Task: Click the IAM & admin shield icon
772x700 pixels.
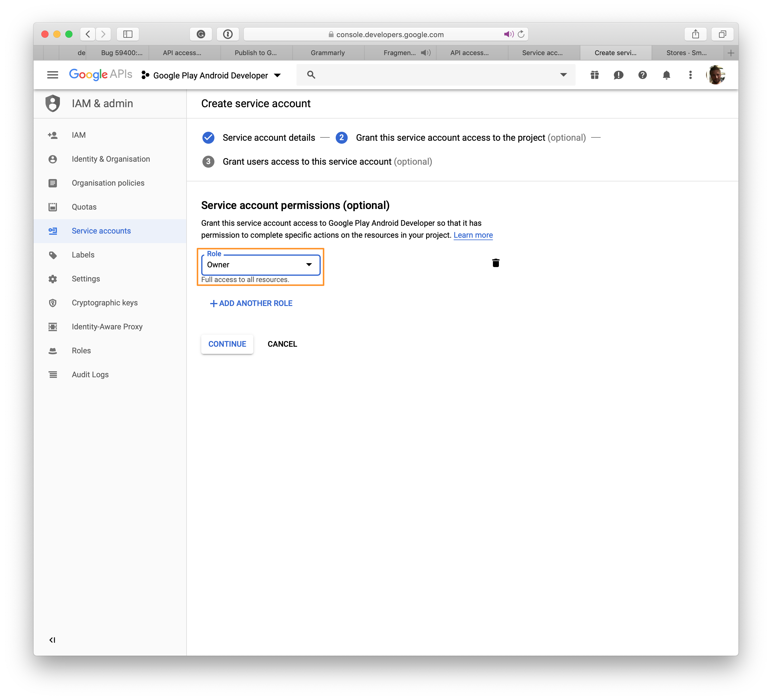Action: pyautogui.click(x=54, y=104)
